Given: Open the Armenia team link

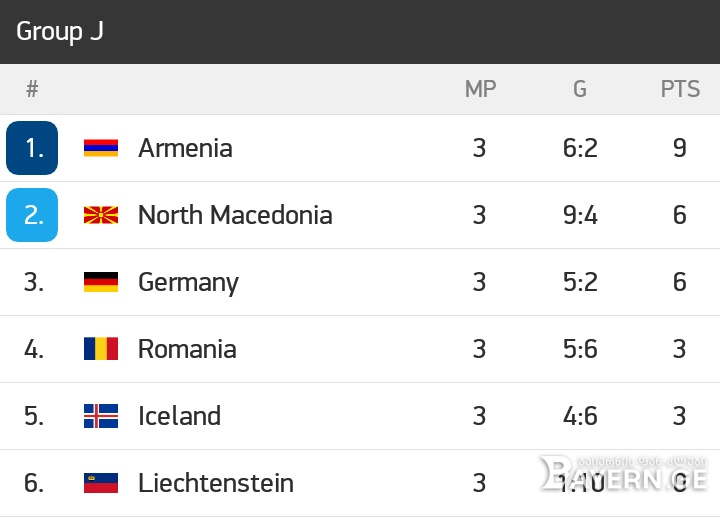Looking at the screenshot, I should 185,148.
